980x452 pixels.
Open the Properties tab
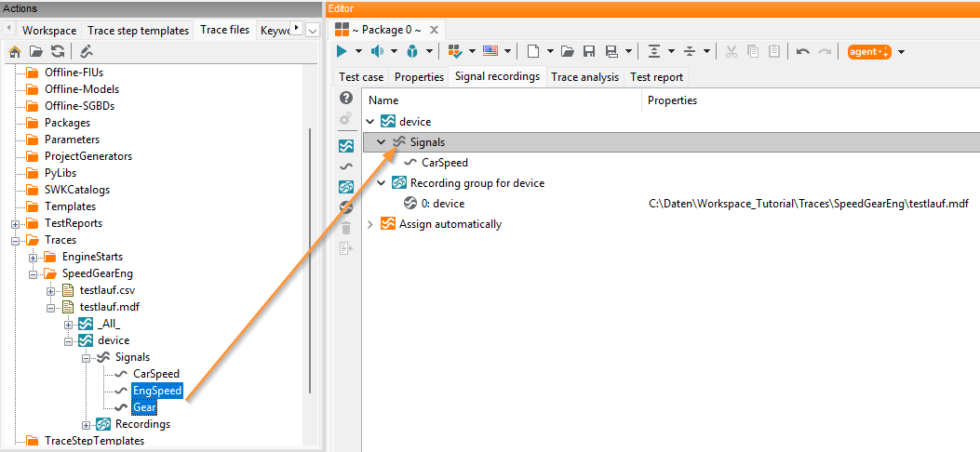coord(420,77)
